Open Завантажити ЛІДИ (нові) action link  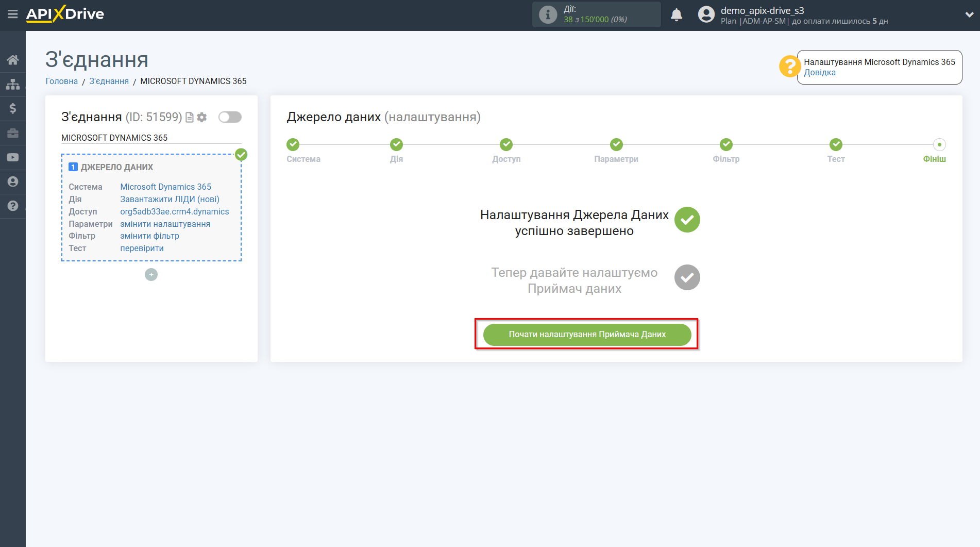coord(170,199)
